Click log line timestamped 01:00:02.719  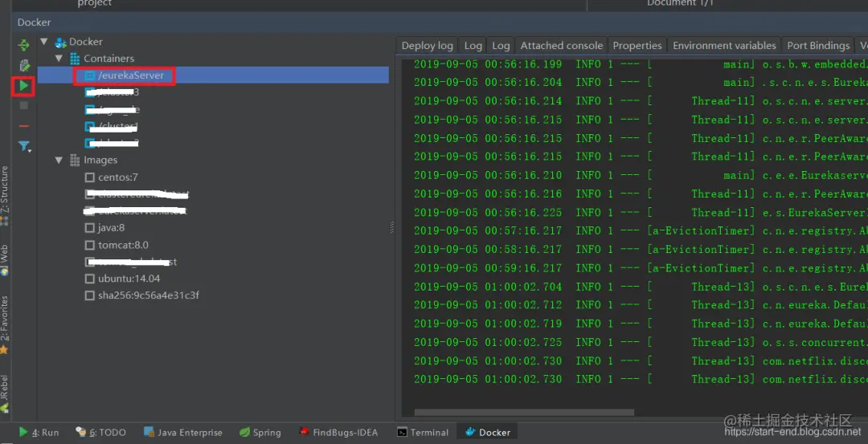(641, 324)
